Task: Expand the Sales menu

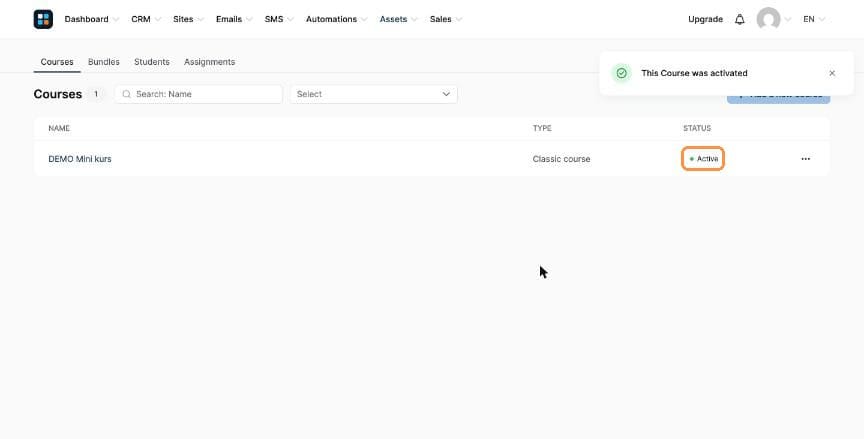Action: pyautogui.click(x=446, y=19)
